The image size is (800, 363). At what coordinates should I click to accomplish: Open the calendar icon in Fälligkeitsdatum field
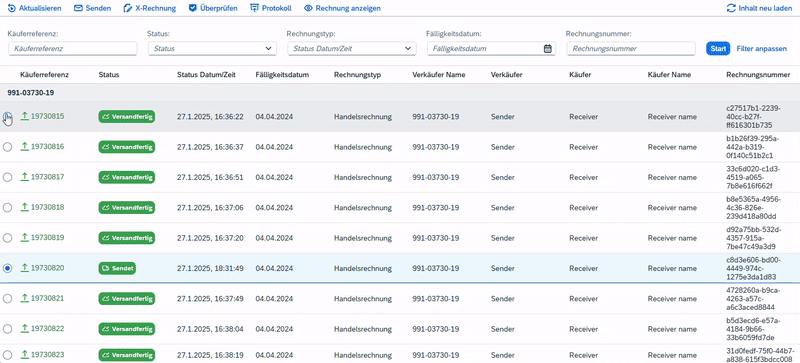(547, 49)
